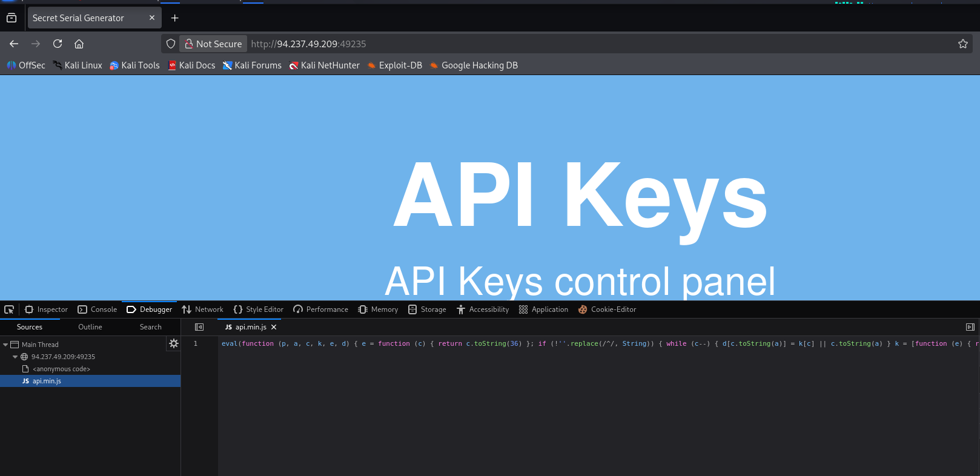Bookmark this page with the star icon
The height and width of the screenshot is (476, 980).
962,44
